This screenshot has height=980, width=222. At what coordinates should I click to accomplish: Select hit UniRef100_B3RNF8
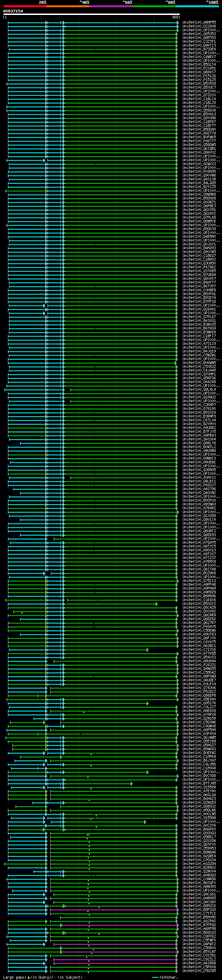[199, 416]
